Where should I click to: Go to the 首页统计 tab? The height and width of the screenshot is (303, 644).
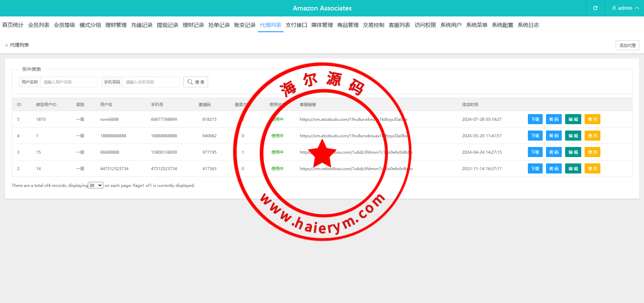tap(13, 25)
